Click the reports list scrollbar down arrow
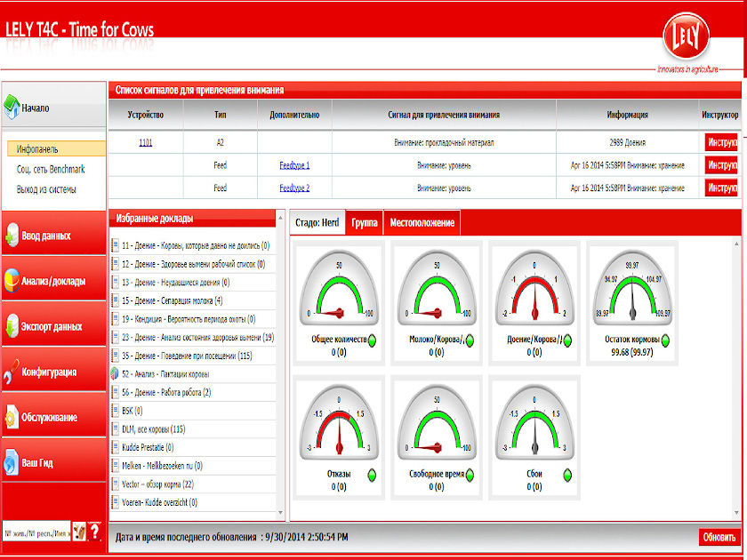 point(281,512)
